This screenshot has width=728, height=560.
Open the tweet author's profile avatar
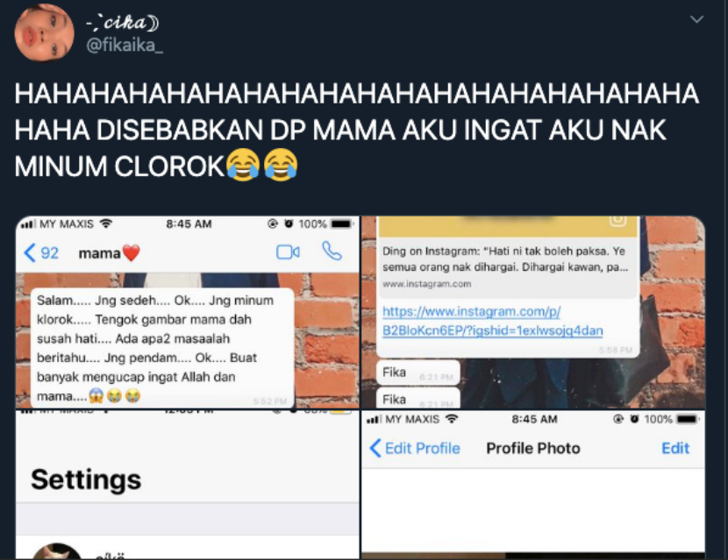(44, 32)
